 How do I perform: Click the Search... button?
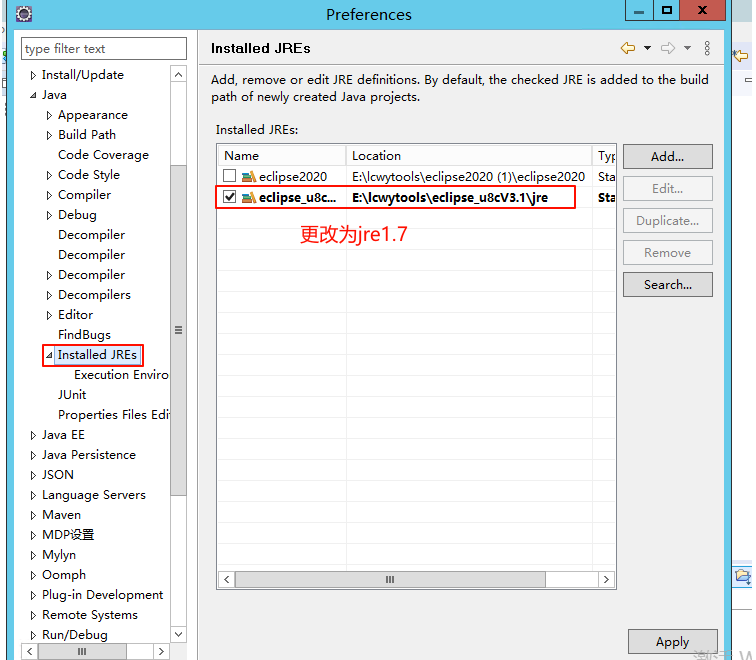pos(667,284)
